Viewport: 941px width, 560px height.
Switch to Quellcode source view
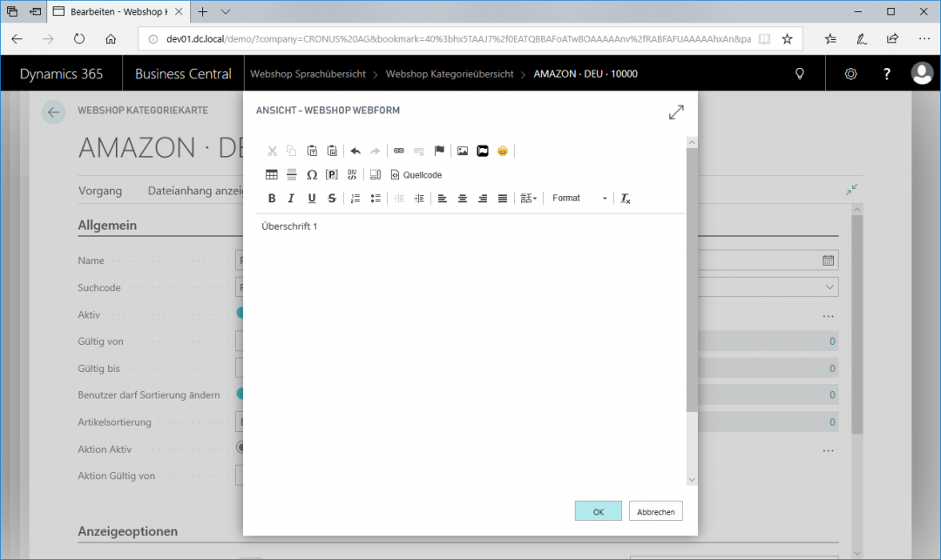[x=416, y=174]
